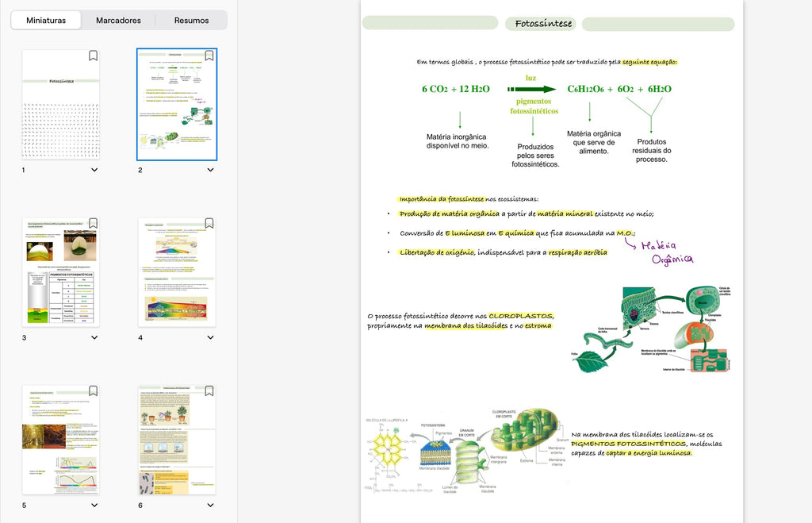
Task: Click the 'pigmentos fotossintéticos' label
Action: (534, 106)
